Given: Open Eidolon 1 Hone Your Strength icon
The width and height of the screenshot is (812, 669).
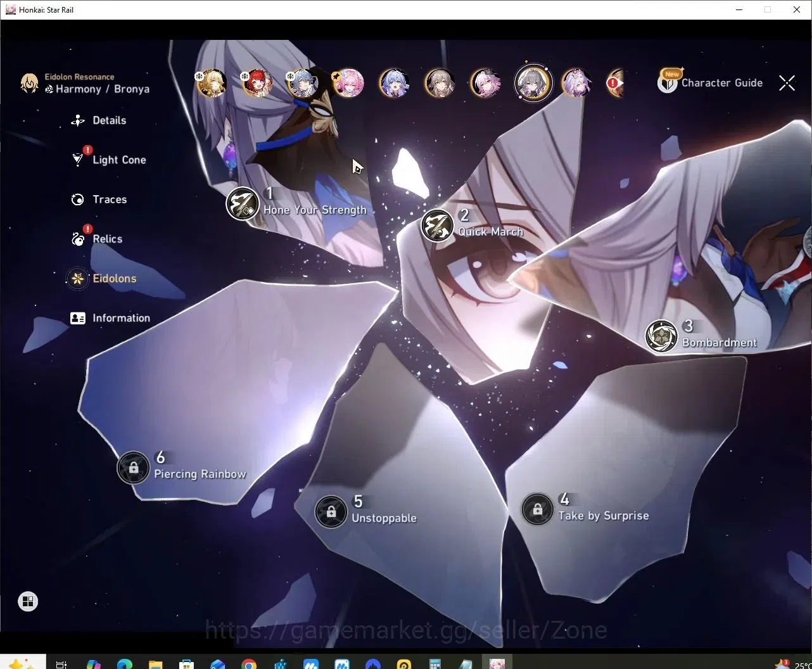Looking at the screenshot, I should coord(243,203).
